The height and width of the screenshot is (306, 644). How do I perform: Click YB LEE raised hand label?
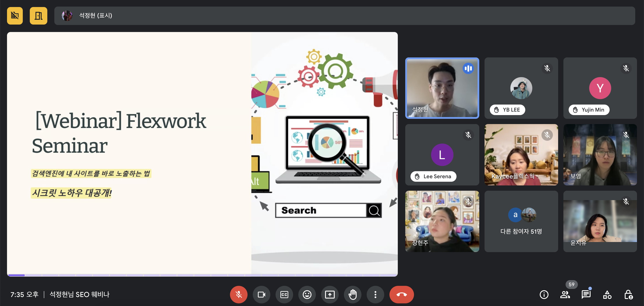[x=507, y=110]
